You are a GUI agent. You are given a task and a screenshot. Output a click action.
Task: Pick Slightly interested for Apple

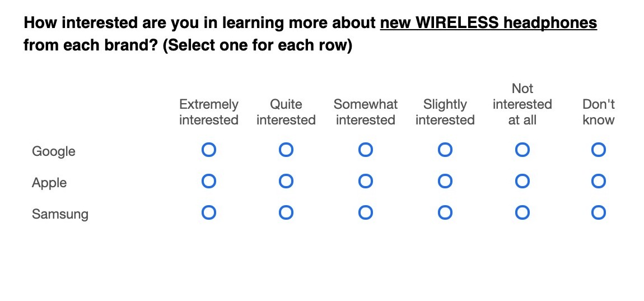445,182
